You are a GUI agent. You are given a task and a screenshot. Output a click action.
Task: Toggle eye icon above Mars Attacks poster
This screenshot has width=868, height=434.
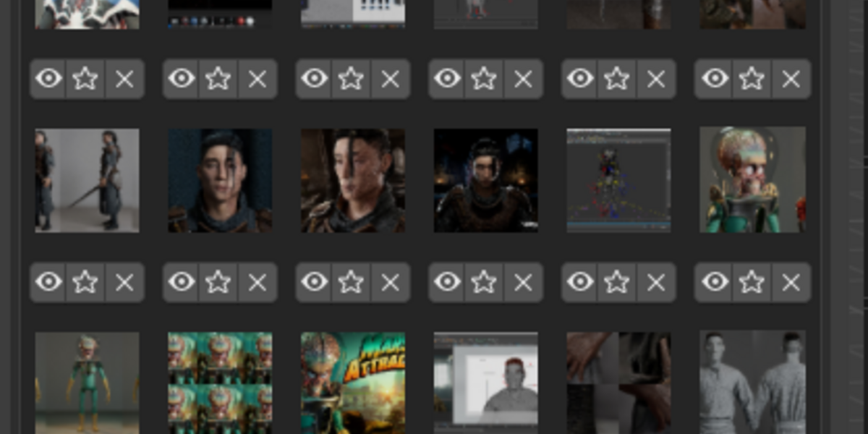coord(315,281)
